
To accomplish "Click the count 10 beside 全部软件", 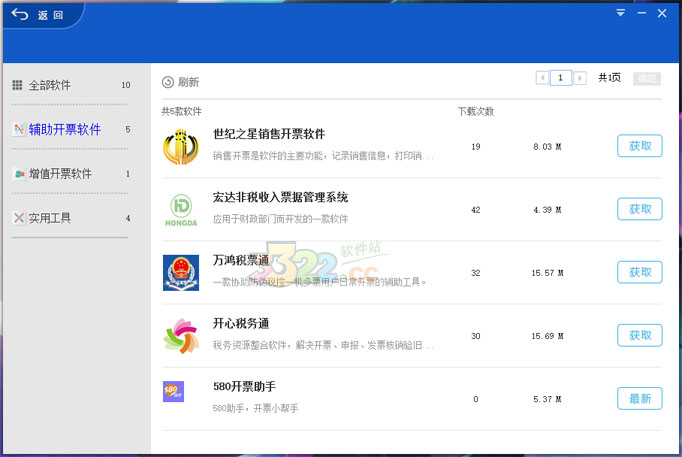I will tap(126, 85).
